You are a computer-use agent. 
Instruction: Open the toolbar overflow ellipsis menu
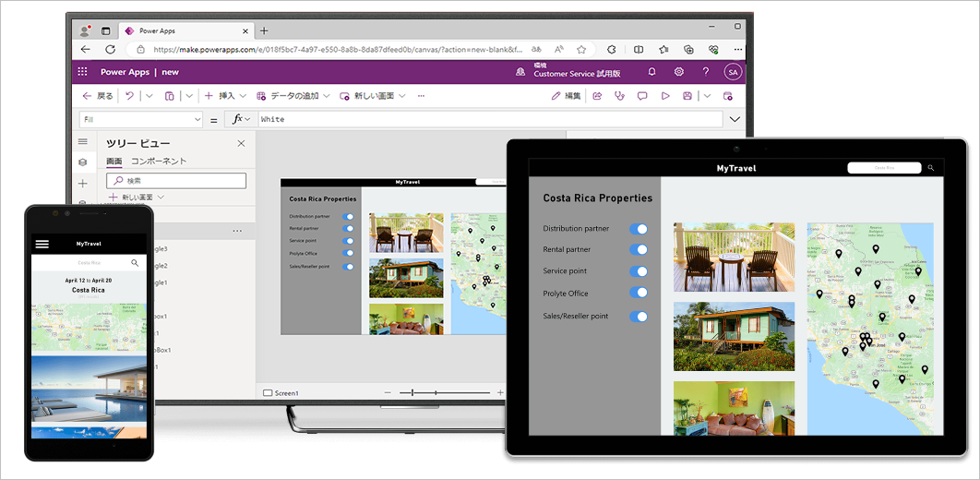coord(421,96)
